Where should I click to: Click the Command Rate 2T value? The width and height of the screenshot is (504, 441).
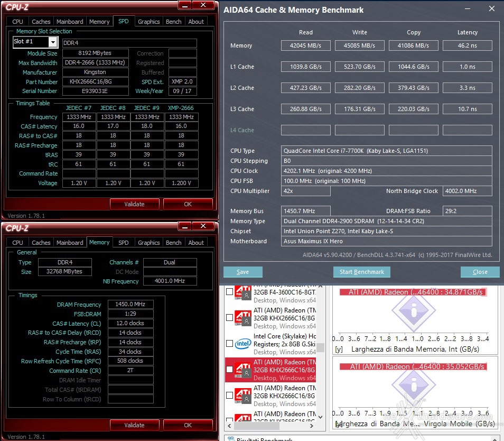click(130, 370)
